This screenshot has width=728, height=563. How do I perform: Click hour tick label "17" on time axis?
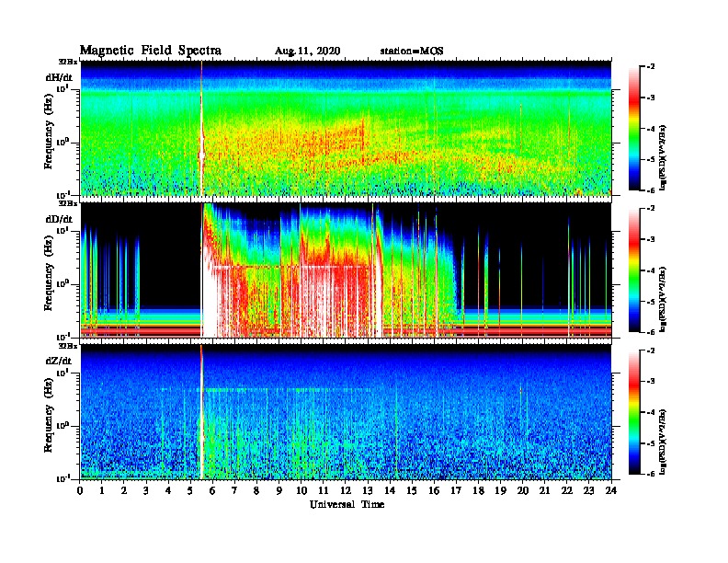456,490
